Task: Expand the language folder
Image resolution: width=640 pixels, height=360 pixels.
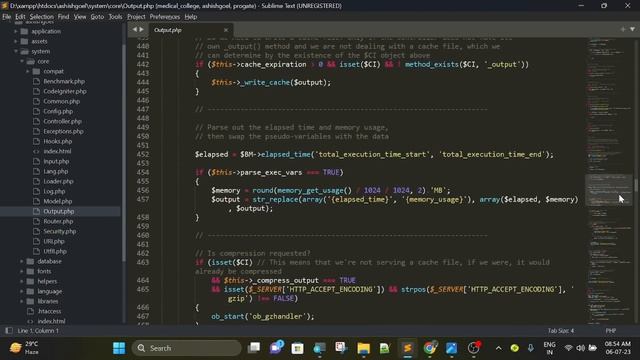Action: click(22, 291)
